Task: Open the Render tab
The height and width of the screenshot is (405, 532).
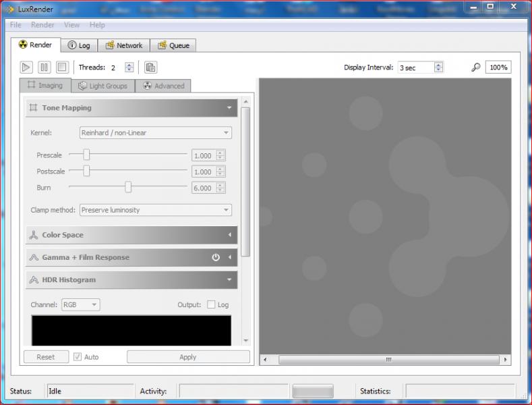Action: click(x=36, y=45)
